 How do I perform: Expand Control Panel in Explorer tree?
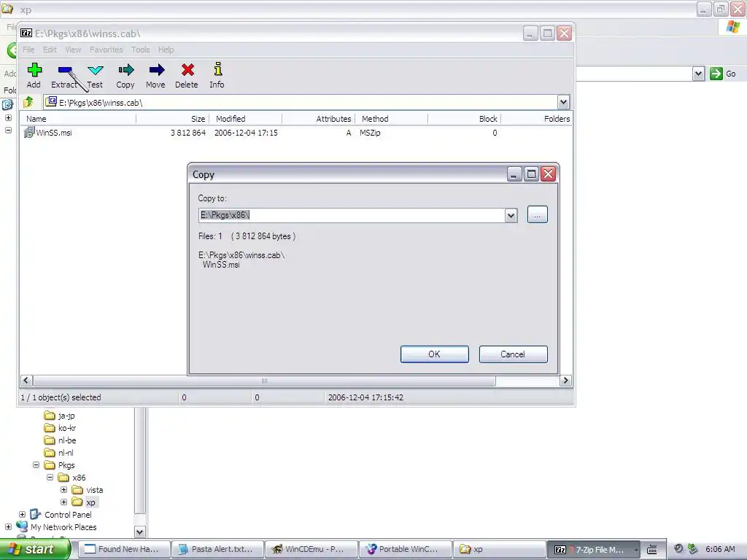(x=23, y=514)
